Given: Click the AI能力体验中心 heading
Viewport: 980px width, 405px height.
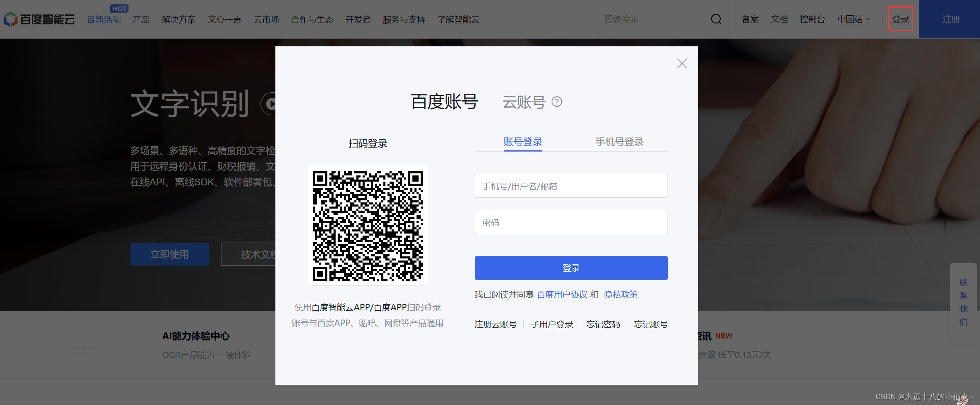Looking at the screenshot, I should pyautogui.click(x=196, y=336).
